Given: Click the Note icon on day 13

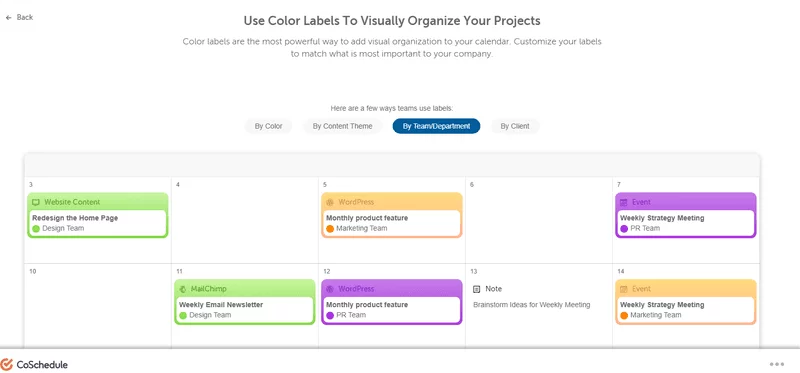Looking at the screenshot, I should pos(477,289).
